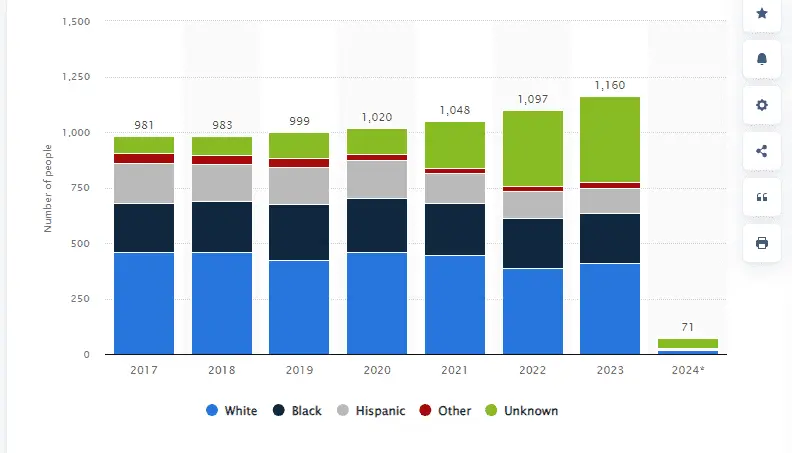Viewport: 792px width, 453px height.
Task: Click the 1,097 total label
Action: [x=533, y=99]
